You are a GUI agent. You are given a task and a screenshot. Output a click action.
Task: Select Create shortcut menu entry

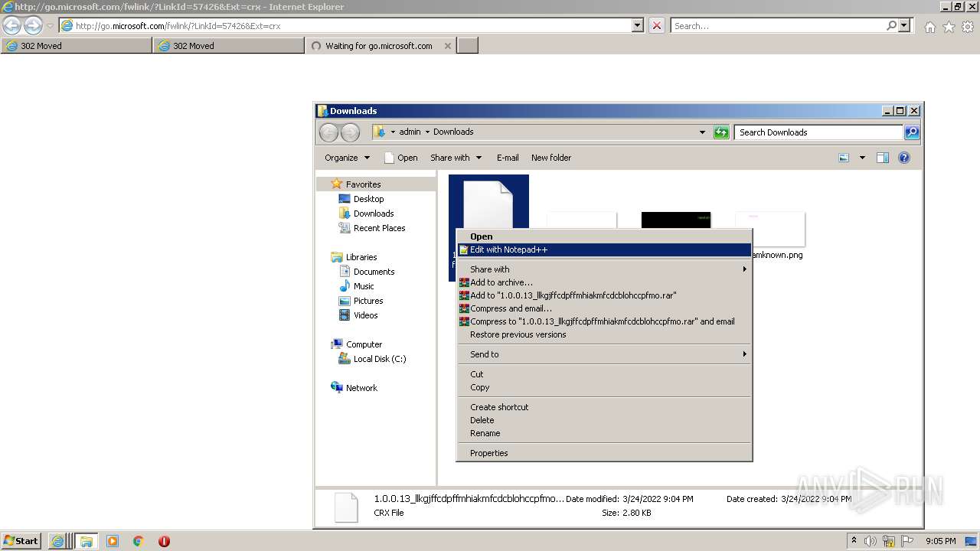point(604,407)
